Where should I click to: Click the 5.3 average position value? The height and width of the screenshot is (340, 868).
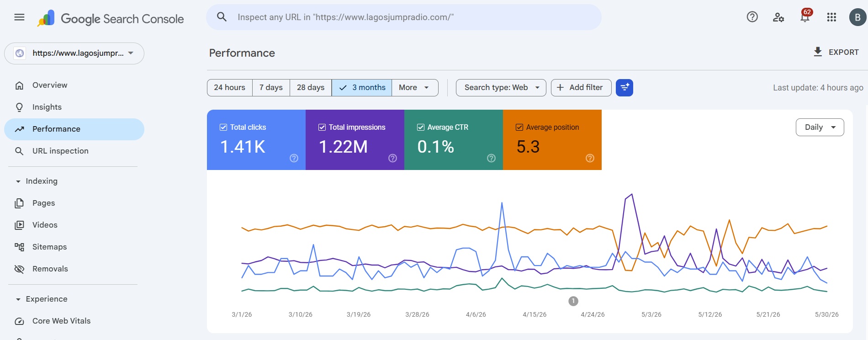[528, 147]
